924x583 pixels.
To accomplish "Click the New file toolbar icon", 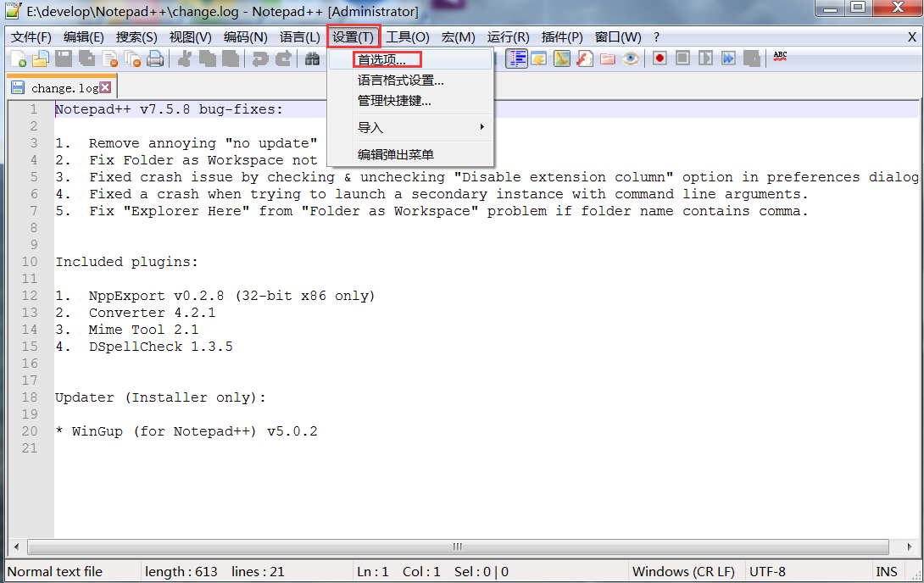I will [19, 58].
